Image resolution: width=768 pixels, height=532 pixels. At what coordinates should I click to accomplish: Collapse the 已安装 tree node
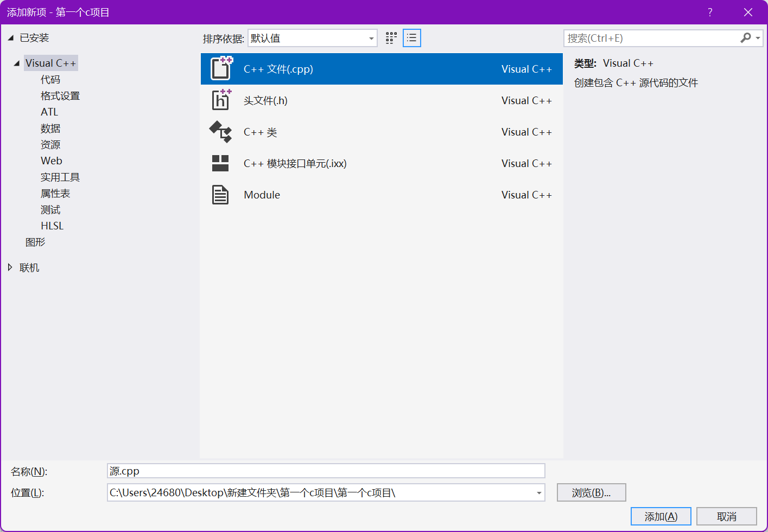click(x=10, y=38)
